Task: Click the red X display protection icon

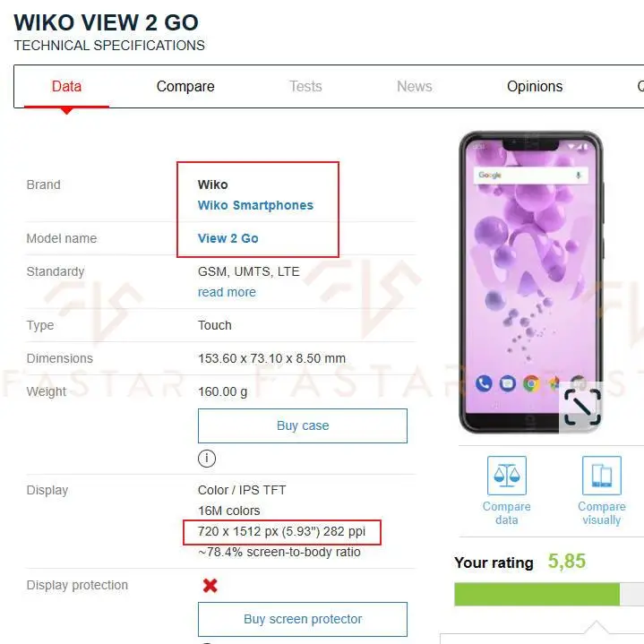Action: tap(210, 585)
